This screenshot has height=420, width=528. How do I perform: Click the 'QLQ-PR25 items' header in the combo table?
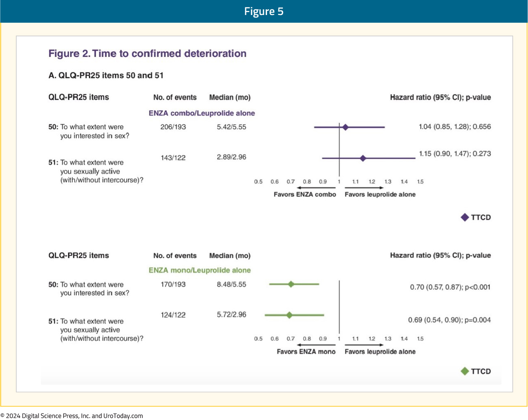click(79, 97)
